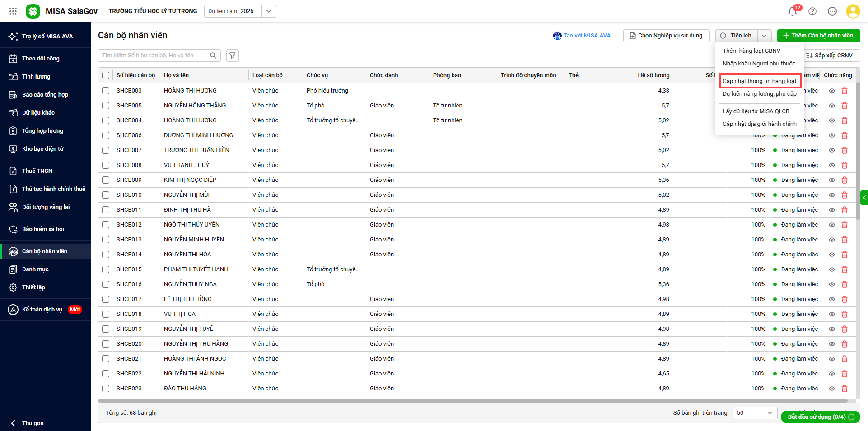Tick the checkbox for SHCB003
868x431 pixels.
tap(106, 91)
